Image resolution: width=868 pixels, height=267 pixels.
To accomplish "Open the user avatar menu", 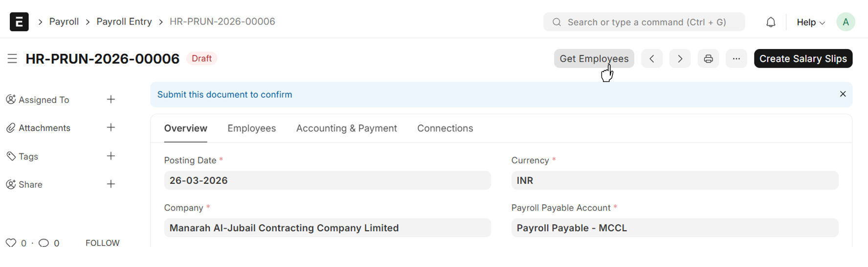I will pyautogui.click(x=846, y=22).
